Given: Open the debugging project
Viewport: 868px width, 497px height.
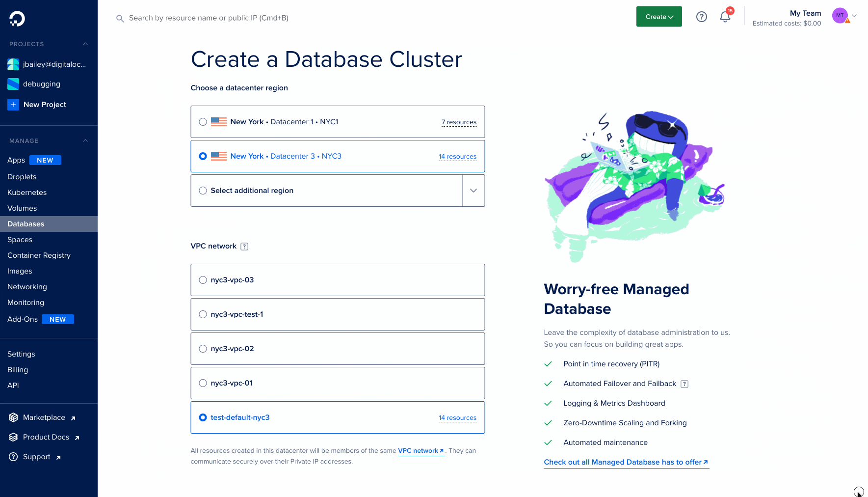Looking at the screenshot, I should pos(42,84).
